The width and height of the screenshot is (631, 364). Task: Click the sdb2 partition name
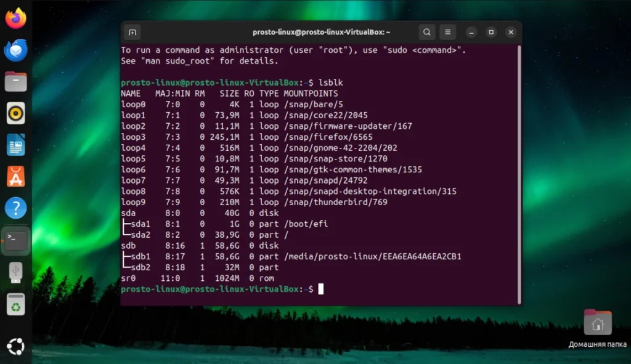(140, 267)
